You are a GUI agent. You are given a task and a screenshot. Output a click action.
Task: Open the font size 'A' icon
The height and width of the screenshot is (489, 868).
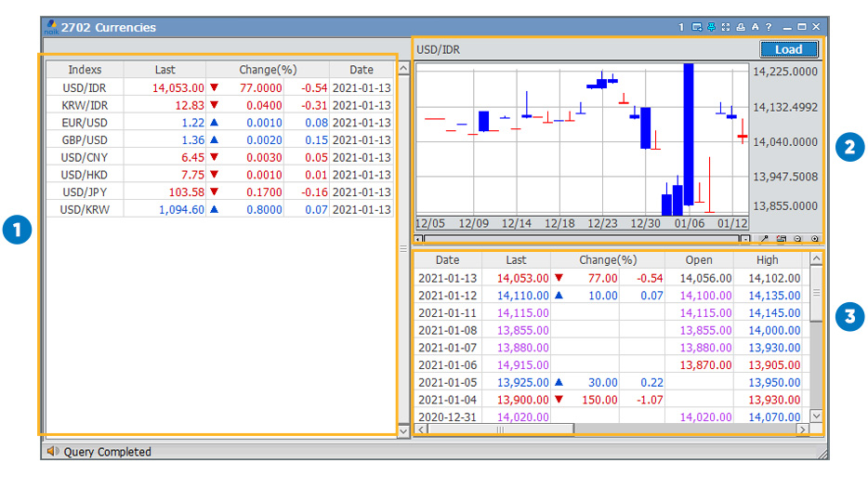click(756, 27)
